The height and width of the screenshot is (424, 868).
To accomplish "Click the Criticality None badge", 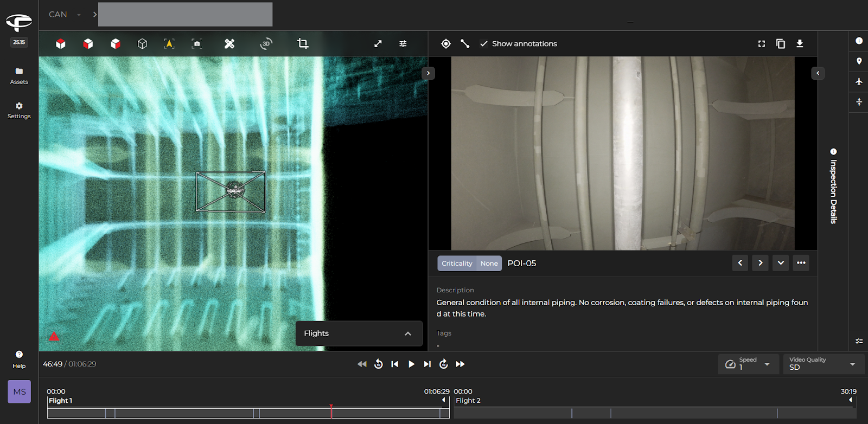I will tap(469, 264).
